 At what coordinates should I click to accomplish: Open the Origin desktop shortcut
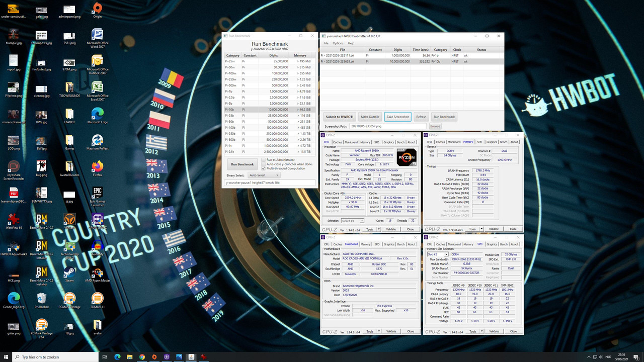pos(98,10)
